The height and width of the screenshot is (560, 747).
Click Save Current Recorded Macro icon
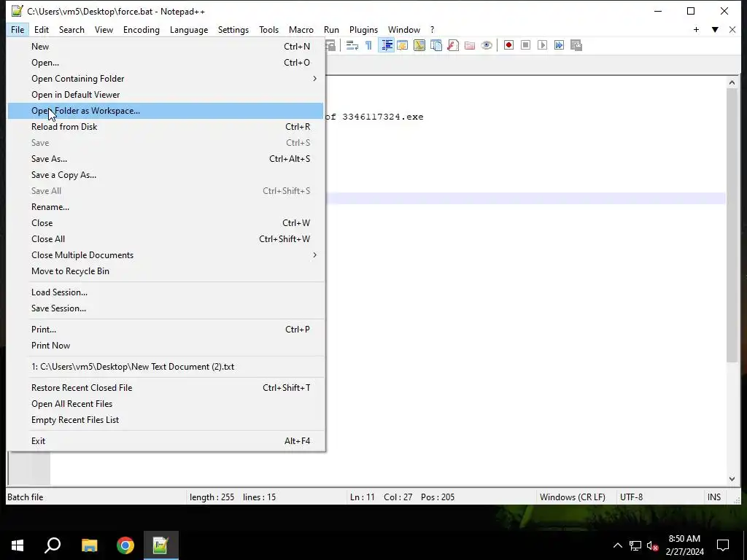tap(576, 45)
